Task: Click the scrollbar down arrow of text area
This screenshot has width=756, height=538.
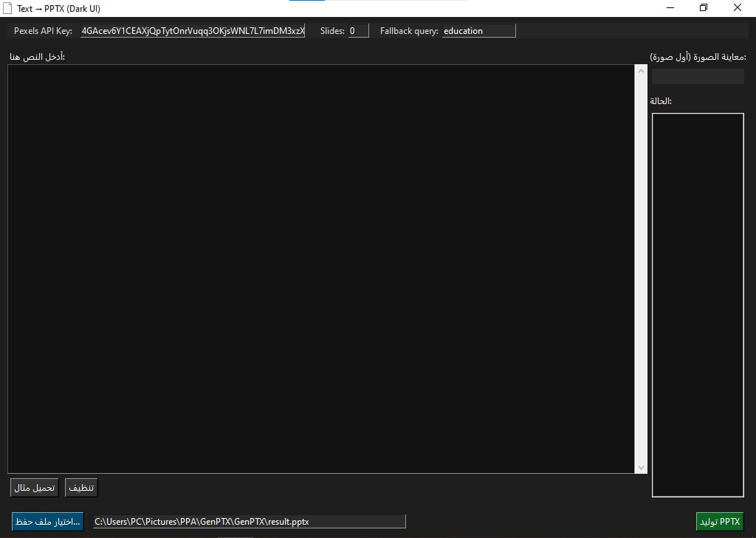Action: tap(641, 467)
